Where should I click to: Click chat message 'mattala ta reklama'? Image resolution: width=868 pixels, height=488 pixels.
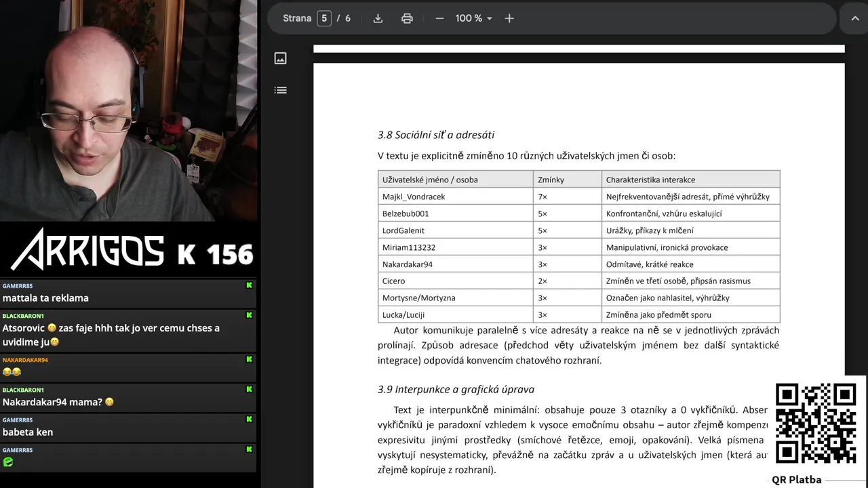tap(45, 298)
